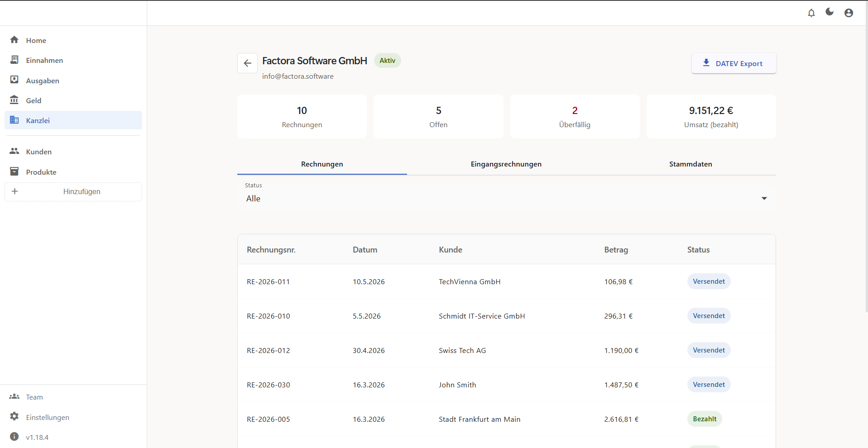Screen dimensions: 868x448
Task: Go back with the arrow button
Action: (x=247, y=63)
